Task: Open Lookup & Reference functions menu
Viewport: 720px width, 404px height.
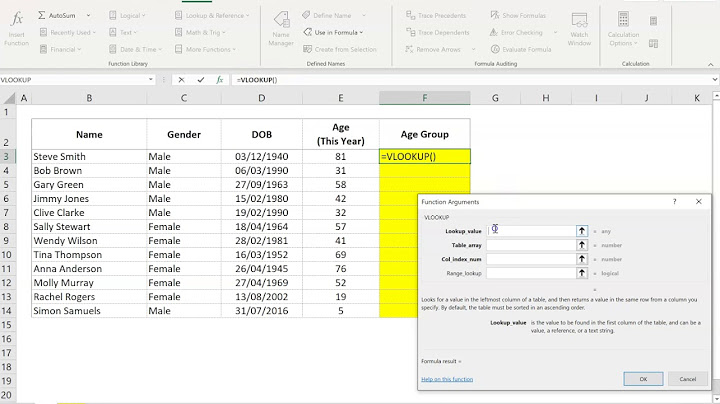Action: point(212,16)
